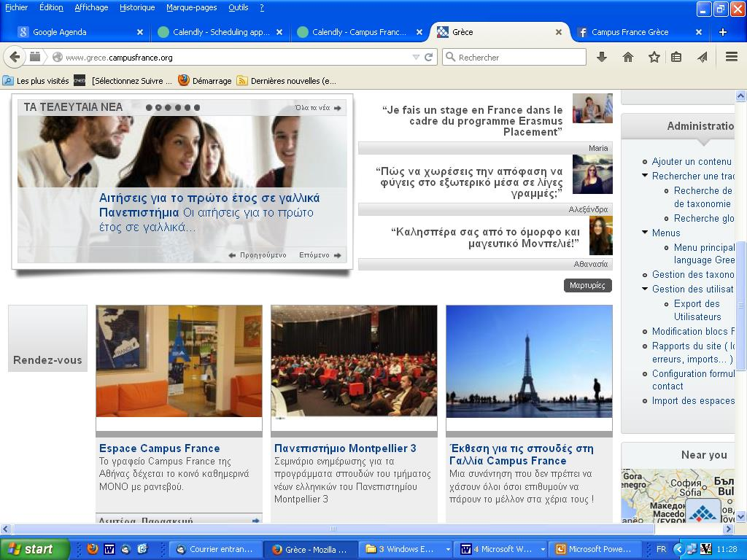Switch to the Google Agenda tab

click(79, 32)
